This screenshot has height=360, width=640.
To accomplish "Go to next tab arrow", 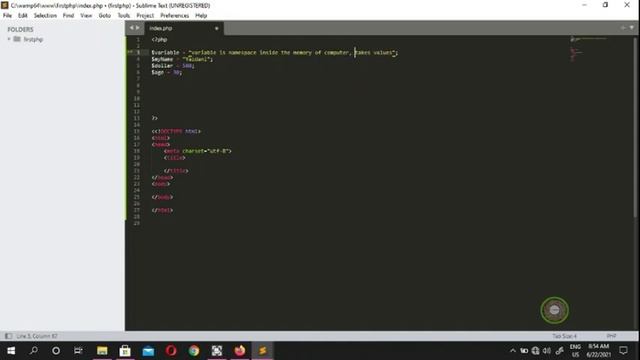I will coord(138,28).
